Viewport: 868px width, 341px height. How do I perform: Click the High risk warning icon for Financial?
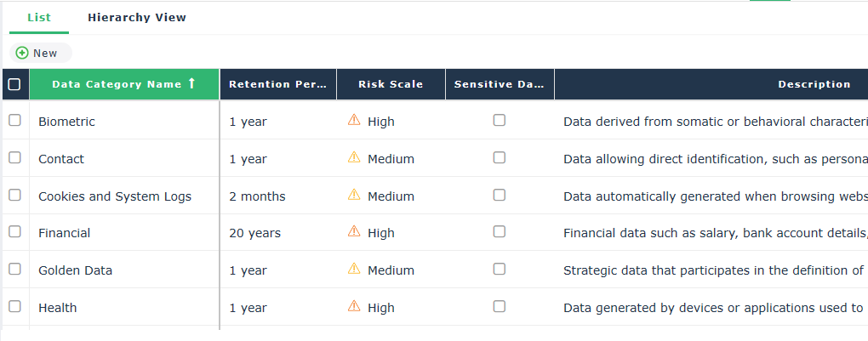(354, 232)
